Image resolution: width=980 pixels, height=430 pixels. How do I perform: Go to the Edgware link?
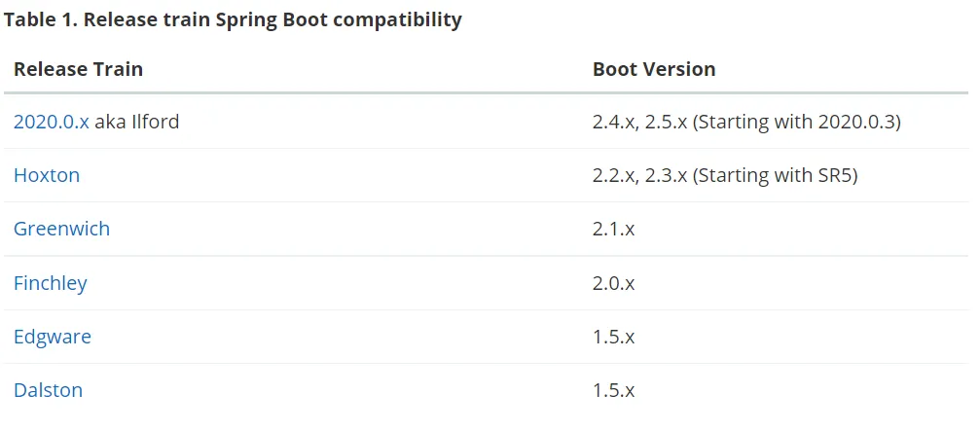53,337
